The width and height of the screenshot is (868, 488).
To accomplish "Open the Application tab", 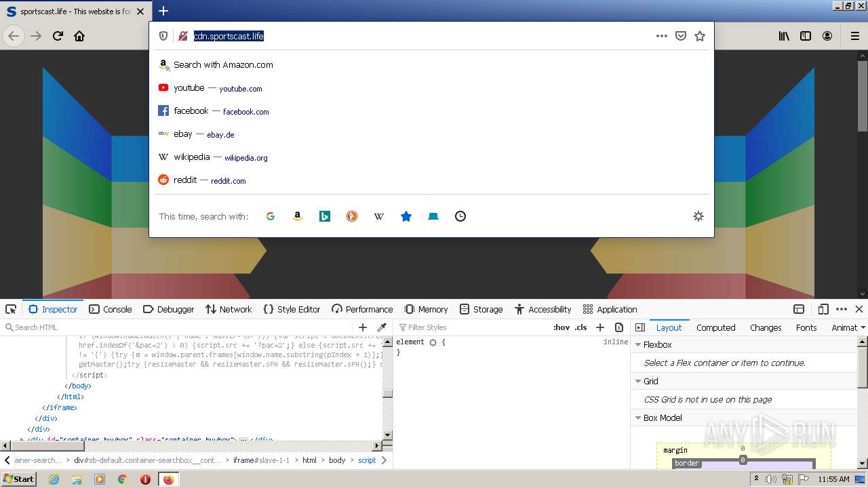I will click(610, 309).
